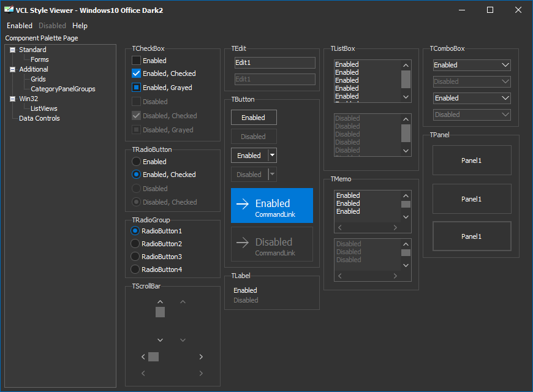This screenshot has height=392, width=533.
Task: Click into the enabled Edit1 field
Action: (x=274, y=62)
